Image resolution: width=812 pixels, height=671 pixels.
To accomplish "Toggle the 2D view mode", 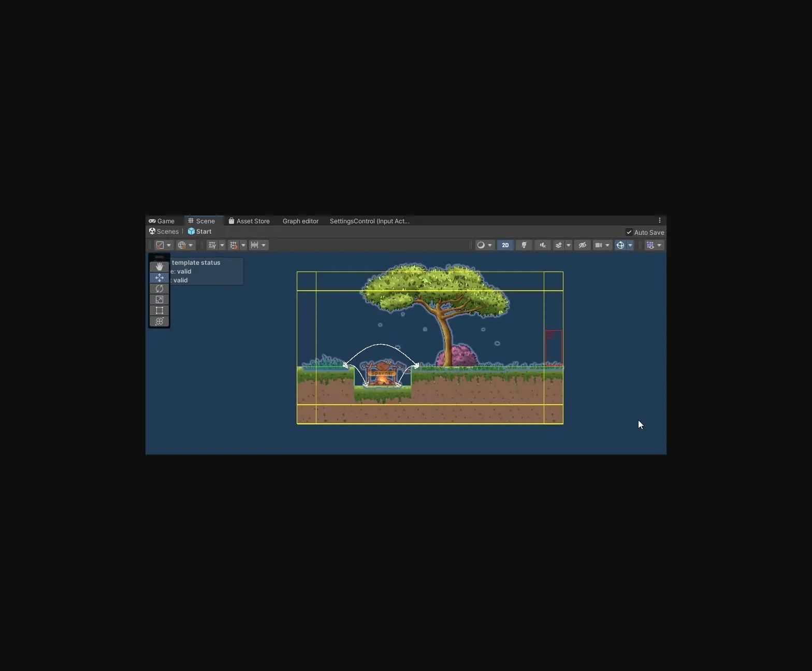I will (505, 245).
